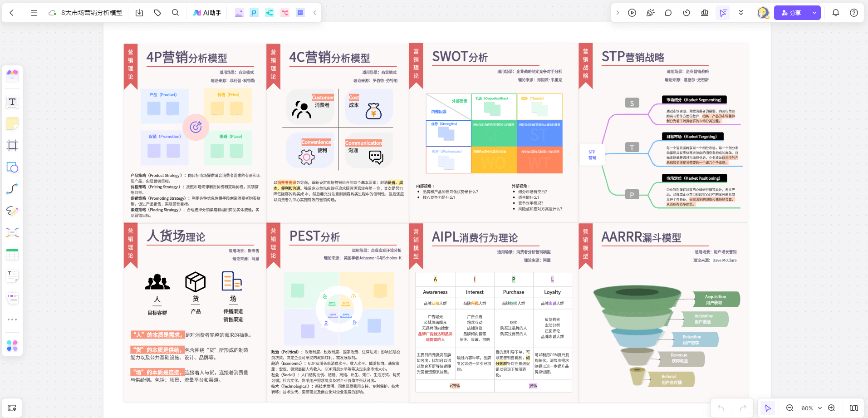Insert a Table from the left toolbar
The image size is (868, 418).
(x=12, y=254)
